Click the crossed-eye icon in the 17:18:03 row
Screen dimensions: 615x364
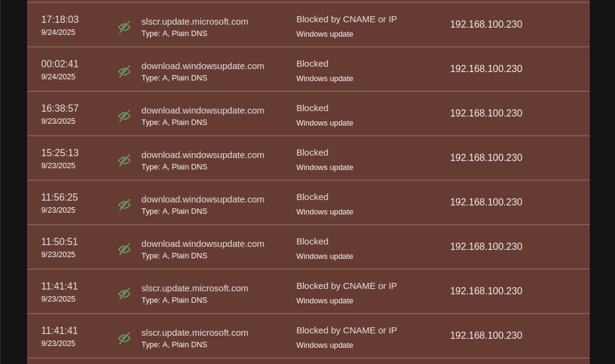(124, 27)
